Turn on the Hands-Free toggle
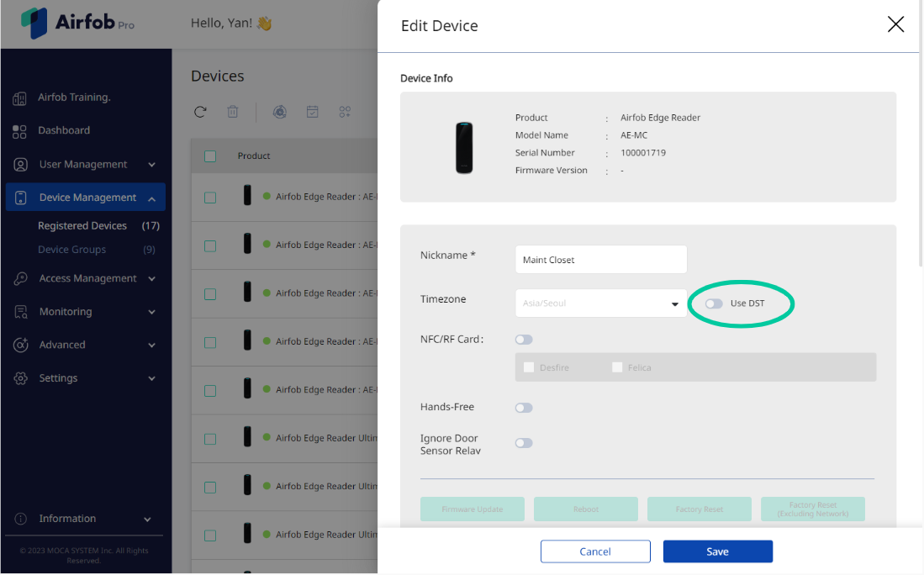 (524, 408)
